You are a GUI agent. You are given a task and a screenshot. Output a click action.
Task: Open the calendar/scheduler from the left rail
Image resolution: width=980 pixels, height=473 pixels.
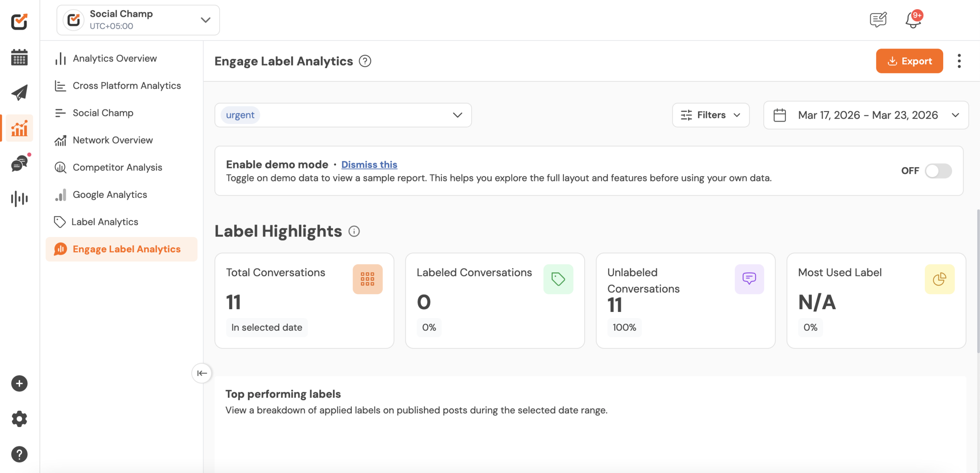(x=19, y=57)
